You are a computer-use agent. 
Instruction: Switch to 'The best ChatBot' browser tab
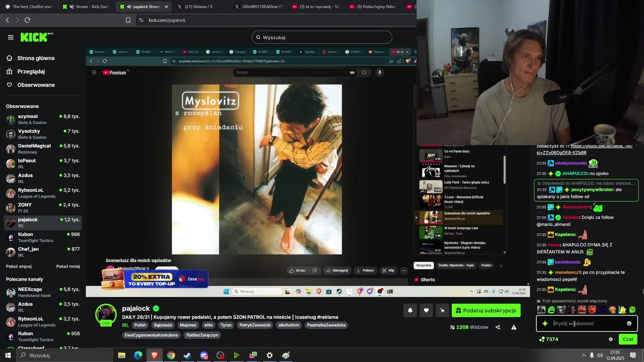[28, 7]
